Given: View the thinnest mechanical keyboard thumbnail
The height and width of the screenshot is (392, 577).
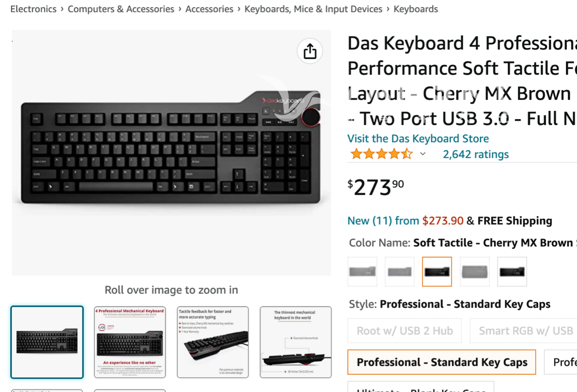Looking at the screenshot, I should (x=295, y=342).
